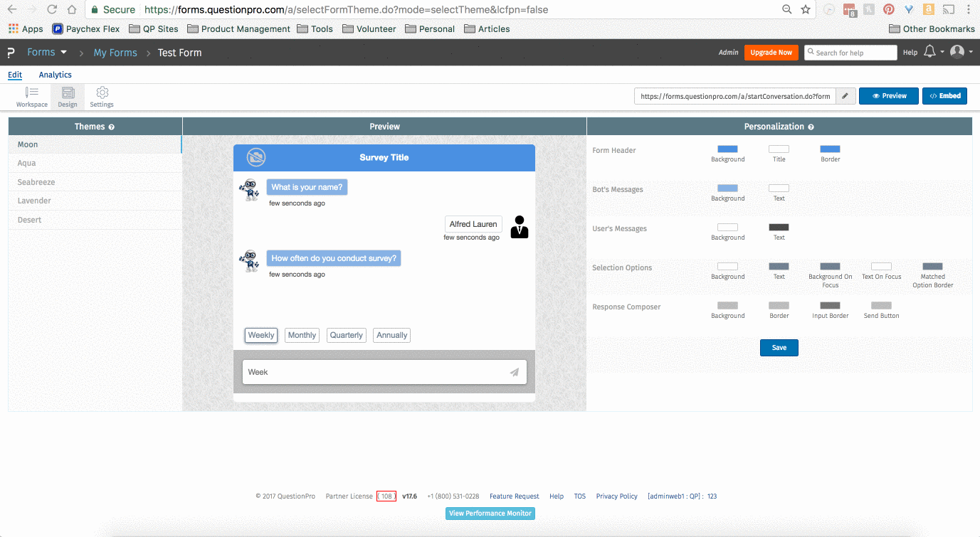Open the Forms dropdown menu
980x537 pixels.
(47, 52)
